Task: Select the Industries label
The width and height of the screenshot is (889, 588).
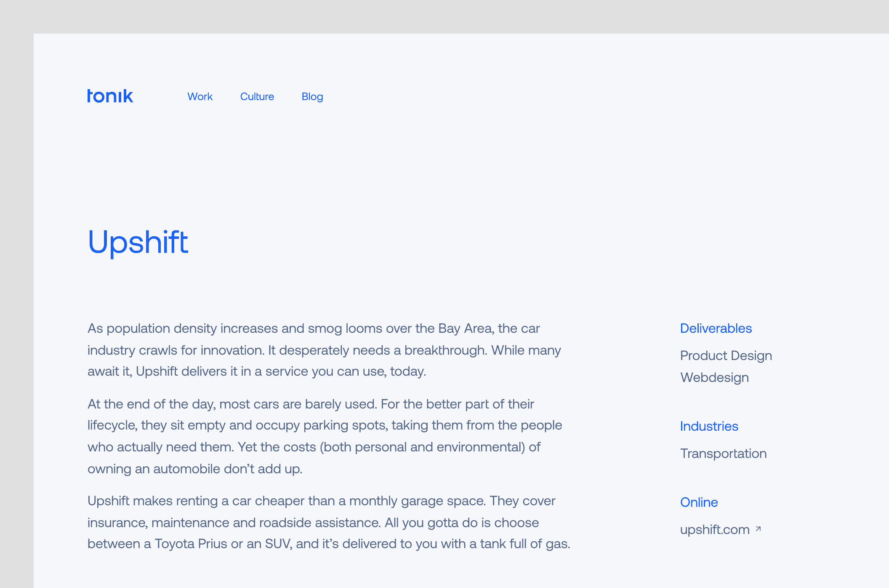Action: (709, 426)
